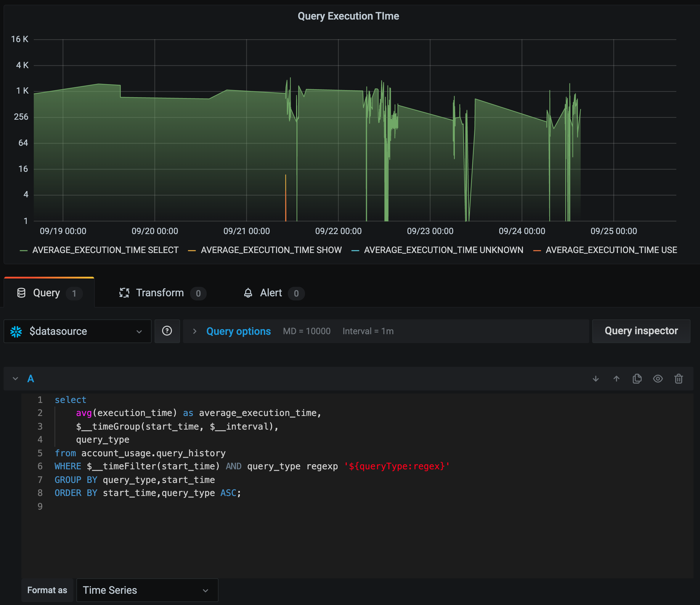The width and height of the screenshot is (700, 605).
Task: Click the WHERE $__timeFilter line in editor
Action: tap(252, 466)
